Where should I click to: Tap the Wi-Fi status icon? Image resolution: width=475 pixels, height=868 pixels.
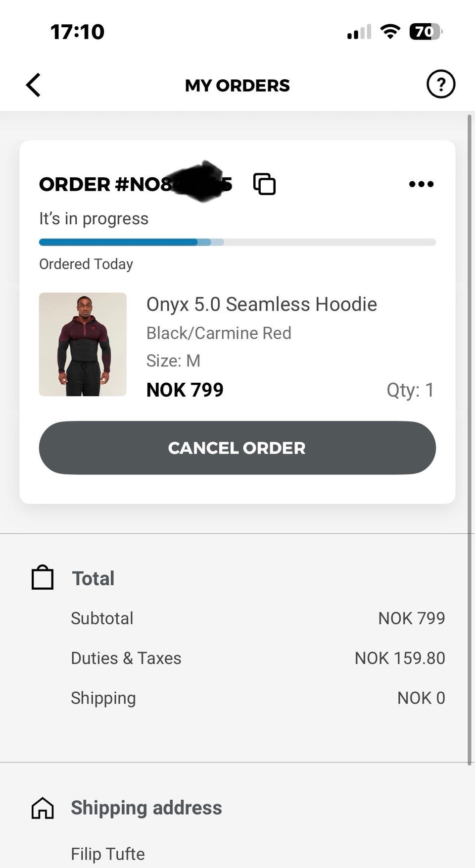point(390,32)
